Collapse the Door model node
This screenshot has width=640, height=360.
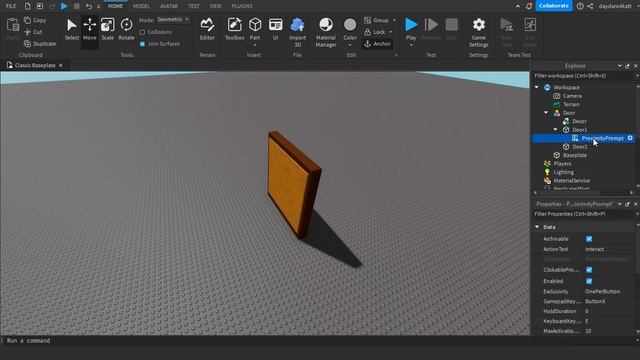(546, 113)
